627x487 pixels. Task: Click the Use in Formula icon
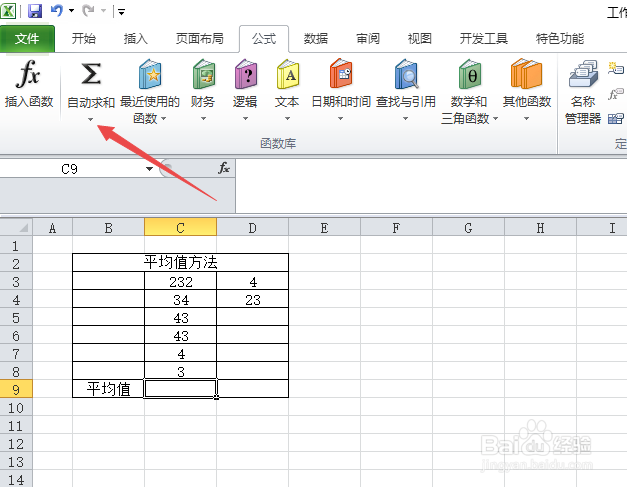(616, 94)
